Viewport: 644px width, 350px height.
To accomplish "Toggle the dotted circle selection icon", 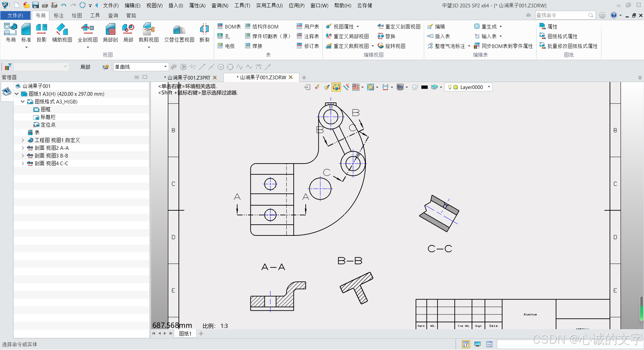I will [x=415, y=87].
